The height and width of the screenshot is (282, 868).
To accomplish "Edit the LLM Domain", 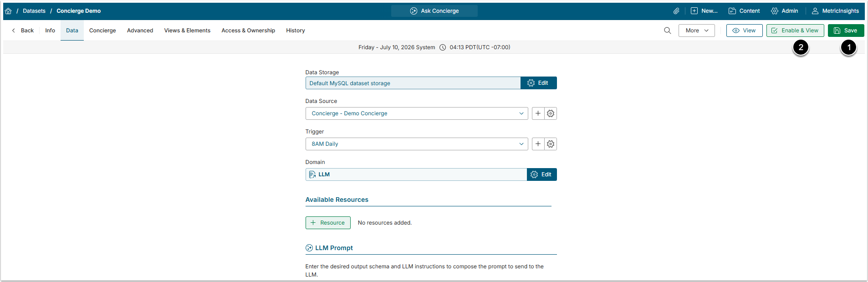I will click(x=541, y=174).
